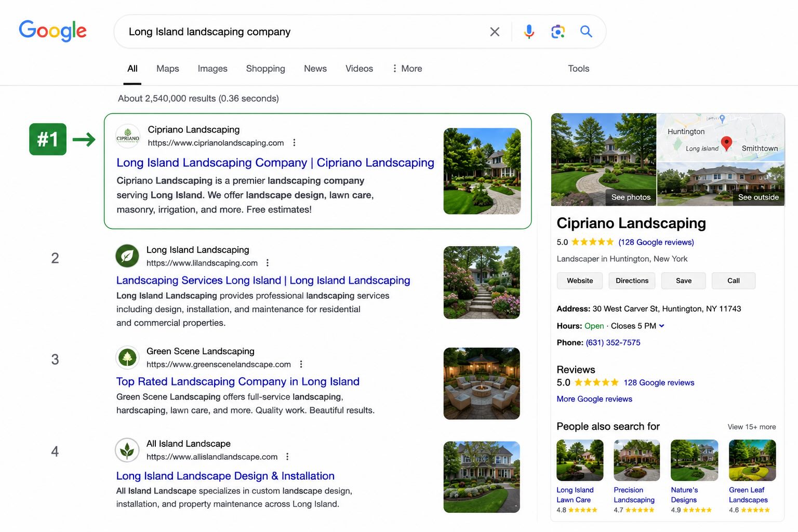798x532 pixels.
Task: Click the Long Island Lawn Care thumbnail image
Action: coord(580,460)
